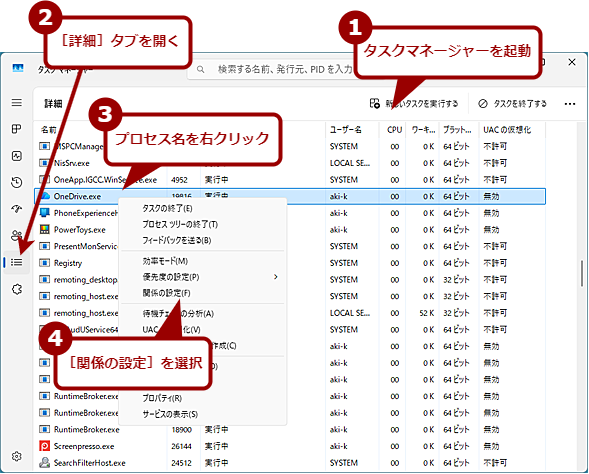Screen dimensions: 589x474
Task: Click 64 ビット cell in PowerToys.exe row
Action: (456, 229)
